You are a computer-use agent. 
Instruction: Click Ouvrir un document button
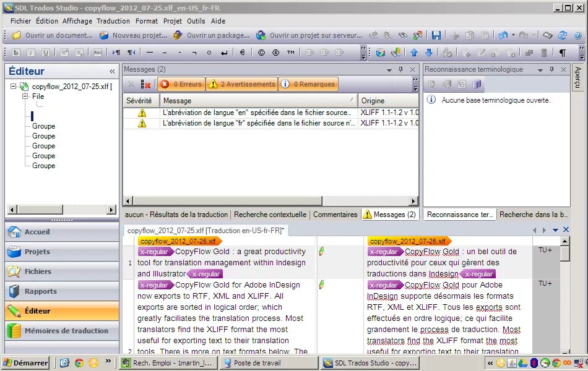[x=52, y=35]
